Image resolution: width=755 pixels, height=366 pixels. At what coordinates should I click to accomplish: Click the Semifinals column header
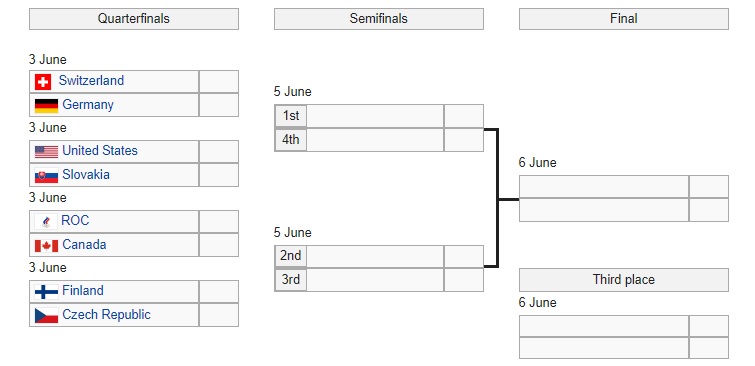coord(379,19)
